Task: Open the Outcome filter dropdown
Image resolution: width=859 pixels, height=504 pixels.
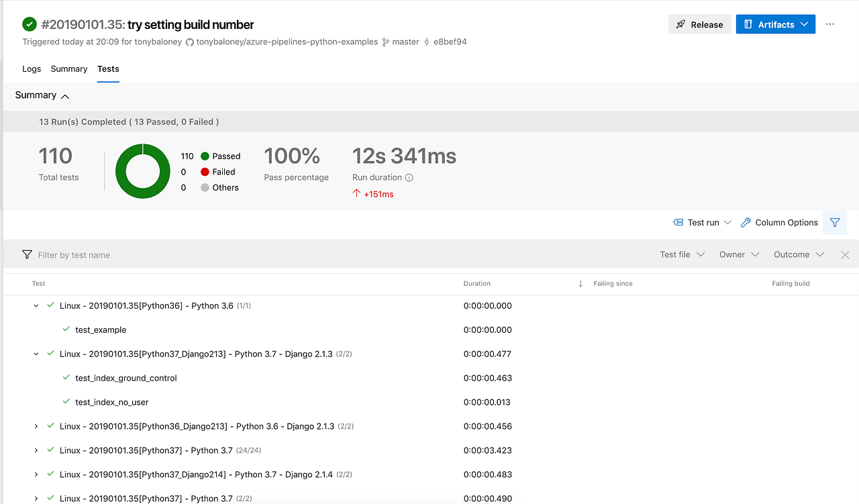Action: coord(799,254)
